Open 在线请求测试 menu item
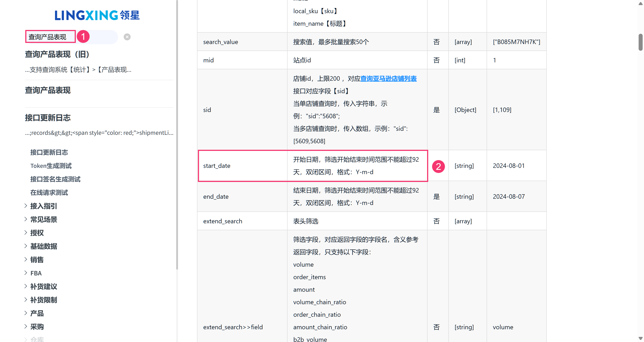Screen dimensions: 644x342 click(49, 192)
